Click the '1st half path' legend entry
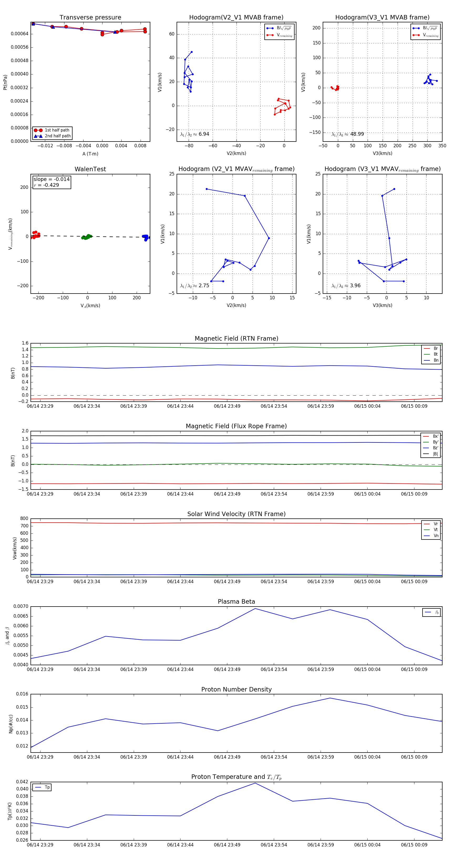This screenshot has width=473, height=868. pos(52,130)
